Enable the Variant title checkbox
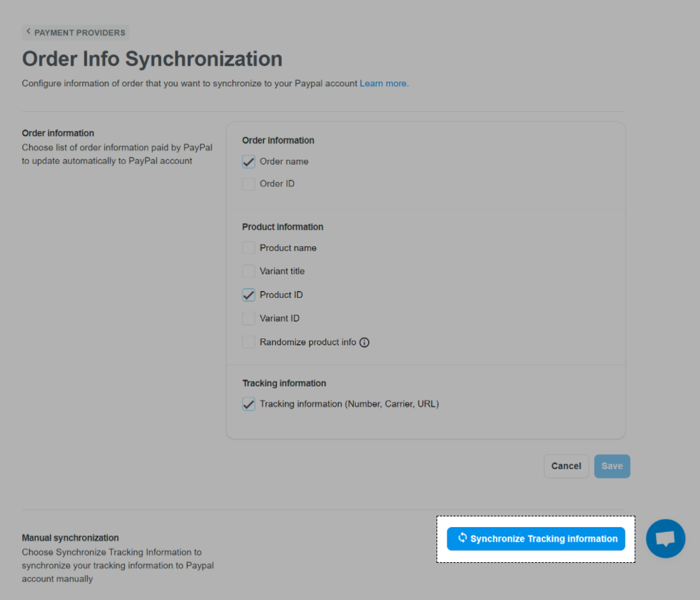Image resolution: width=700 pixels, height=600 pixels. pos(249,272)
